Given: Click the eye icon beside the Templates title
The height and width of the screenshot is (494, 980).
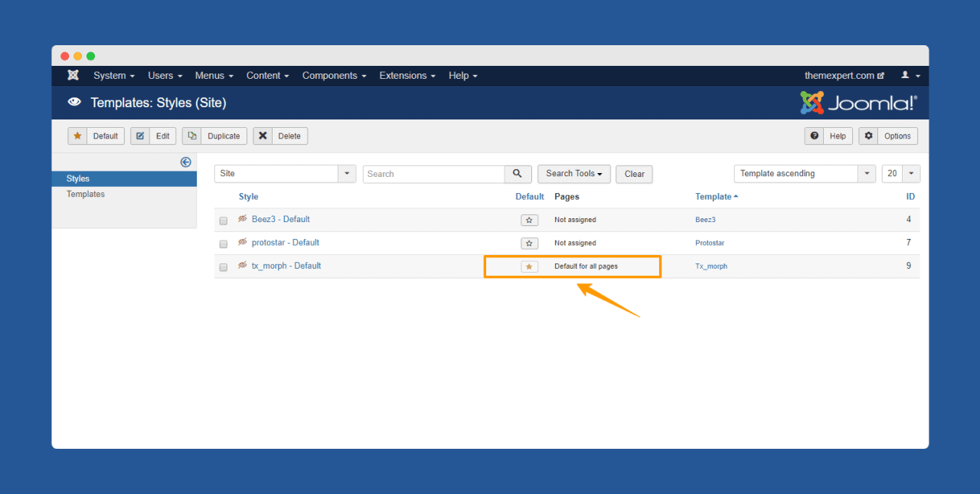Looking at the screenshot, I should (x=74, y=102).
